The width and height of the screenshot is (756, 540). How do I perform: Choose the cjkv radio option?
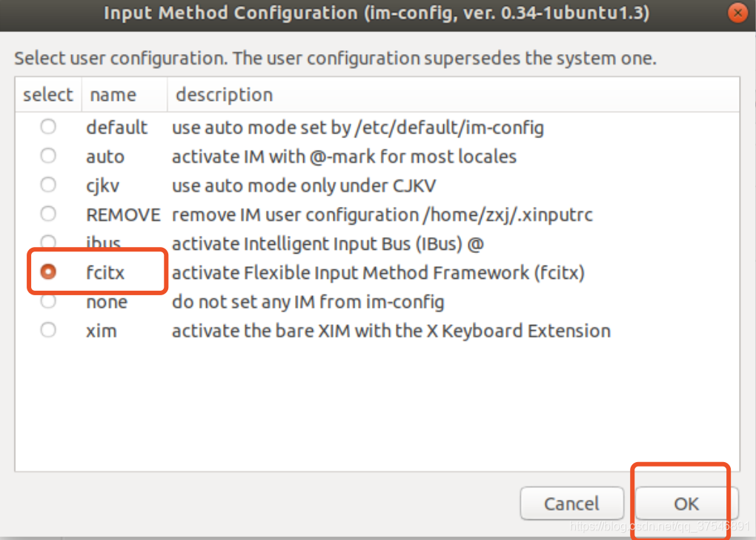coord(48,185)
